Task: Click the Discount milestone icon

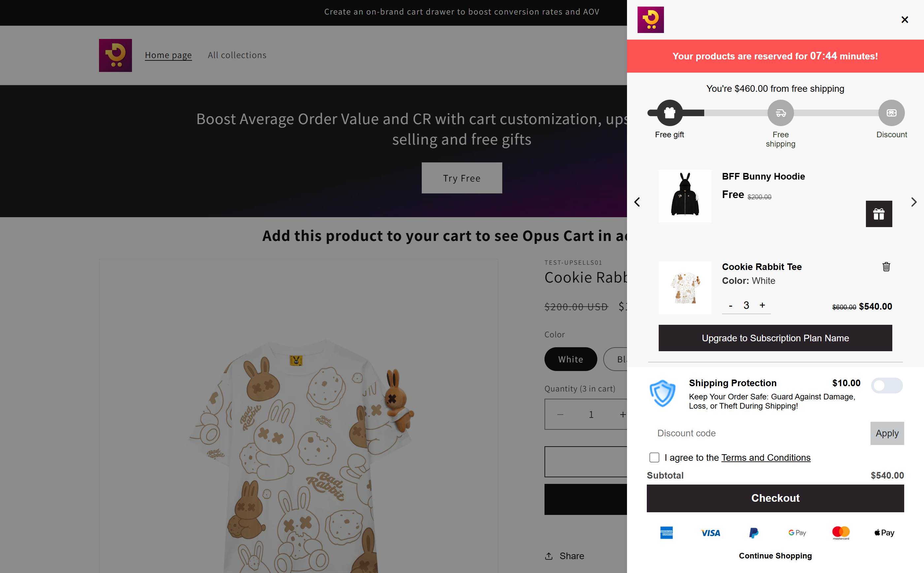Action: tap(891, 113)
